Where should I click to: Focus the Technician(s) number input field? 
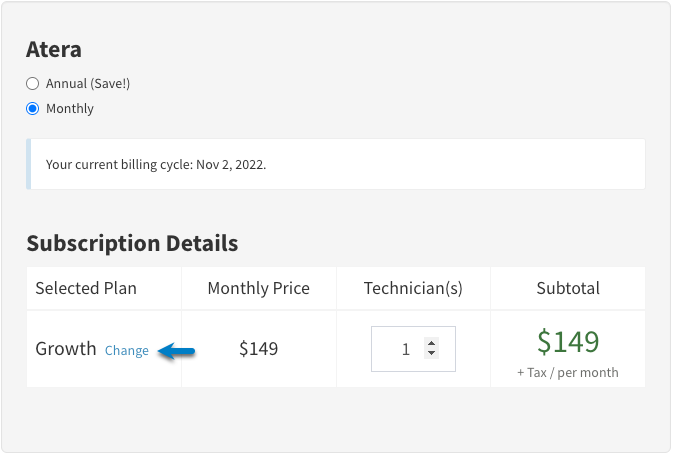(413, 349)
